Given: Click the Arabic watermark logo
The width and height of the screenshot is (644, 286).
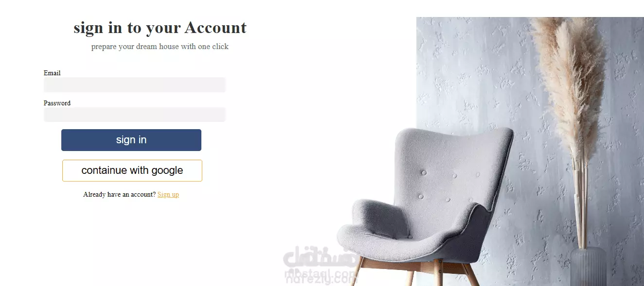Looking at the screenshot, I should pyautogui.click(x=319, y=265).
